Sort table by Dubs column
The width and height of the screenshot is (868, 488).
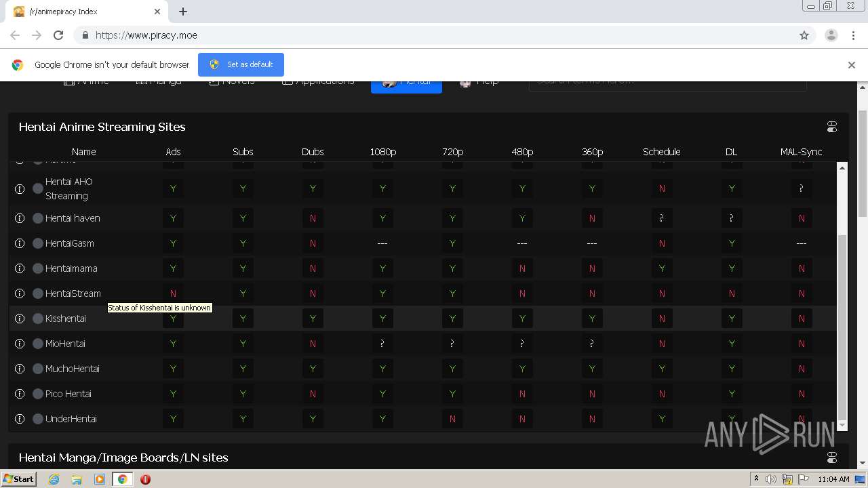(313, 152)
